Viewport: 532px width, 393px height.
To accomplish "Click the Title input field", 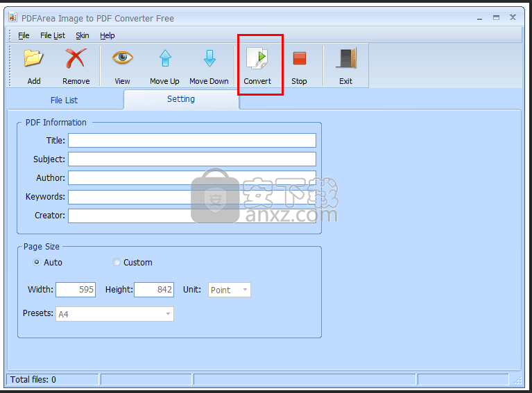I will [192, 141].
